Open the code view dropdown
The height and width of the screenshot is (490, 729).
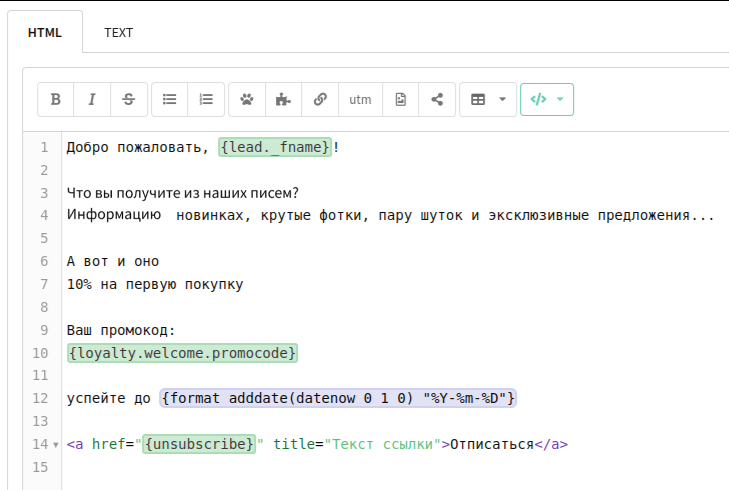click(547, 99)
